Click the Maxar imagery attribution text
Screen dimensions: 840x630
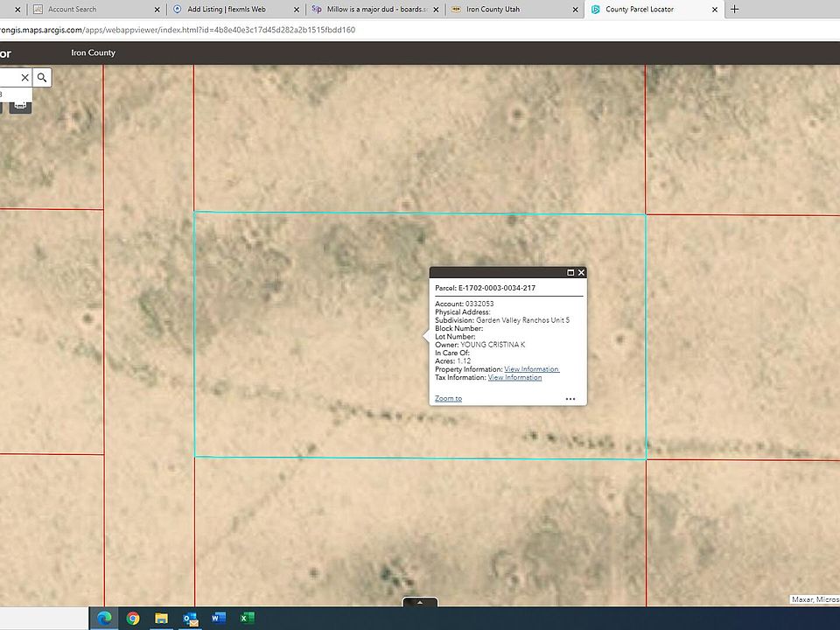(815, 599)
